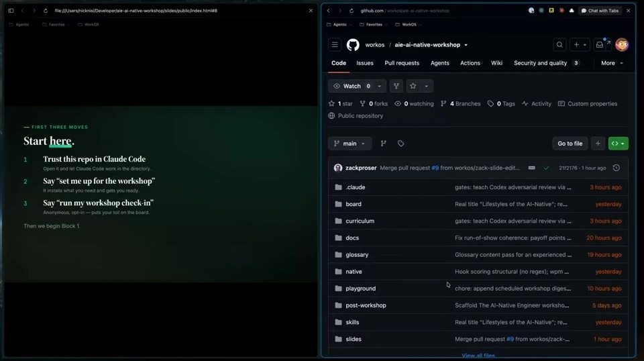Viewport: 644px width, 361px height.
Task: Open the green Code clone dropdown
Action: [x=618, y=144]
